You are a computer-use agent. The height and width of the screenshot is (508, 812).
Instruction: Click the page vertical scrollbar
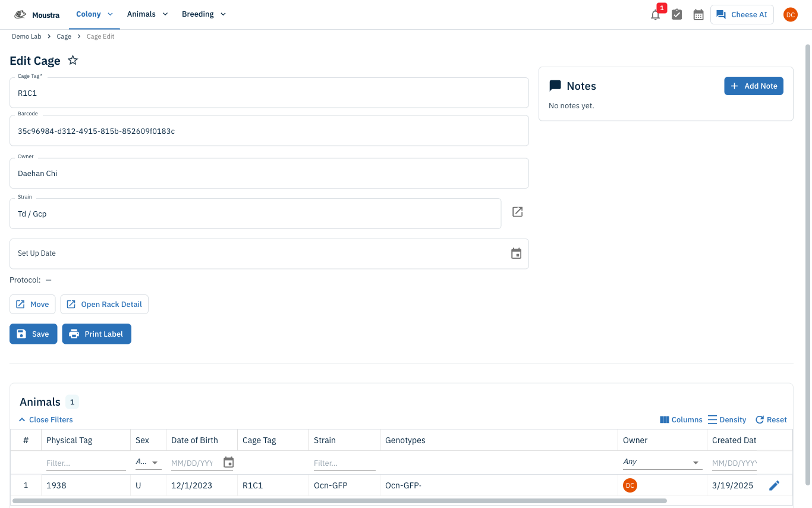(x=807, y=264)
